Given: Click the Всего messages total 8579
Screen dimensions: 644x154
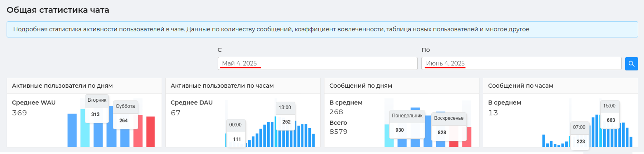Looking at the screenshot, I should pos(338,132).
